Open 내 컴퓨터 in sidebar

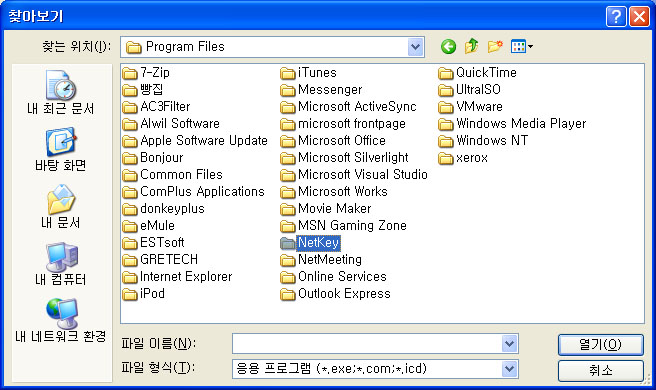pos(61,264)
